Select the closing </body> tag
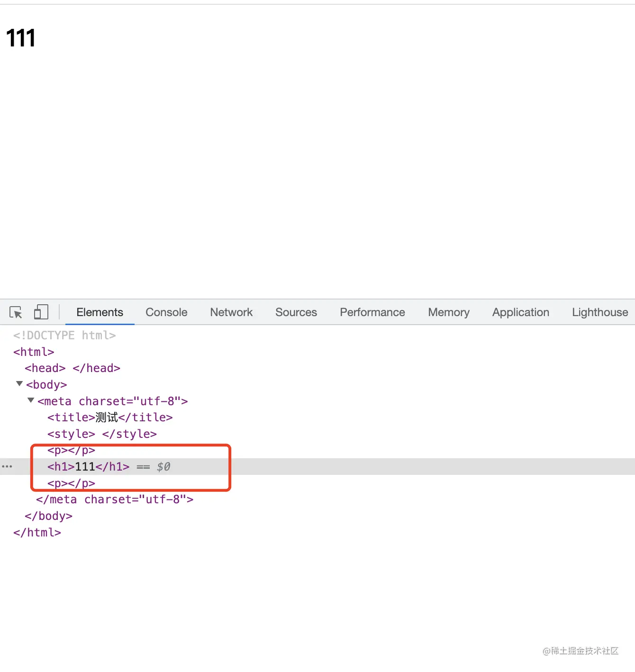 48,516
